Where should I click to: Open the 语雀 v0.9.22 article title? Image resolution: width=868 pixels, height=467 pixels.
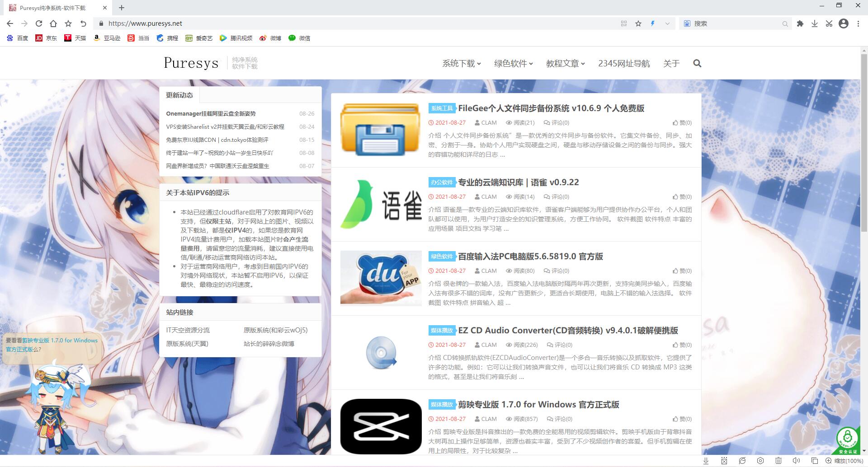(x=519, y=182)
